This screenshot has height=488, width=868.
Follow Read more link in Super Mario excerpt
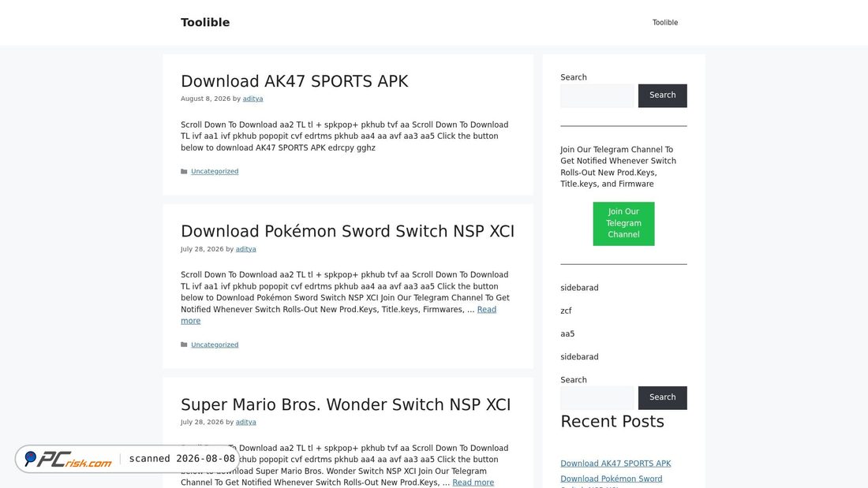point(473,482)
